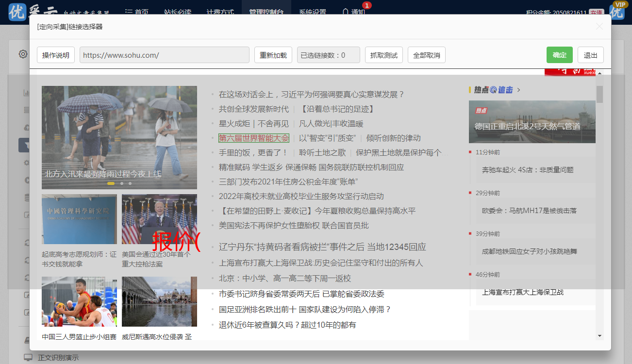
Task: Expand 热点追击 with the chevron arrow
Action: coord(519,90)
